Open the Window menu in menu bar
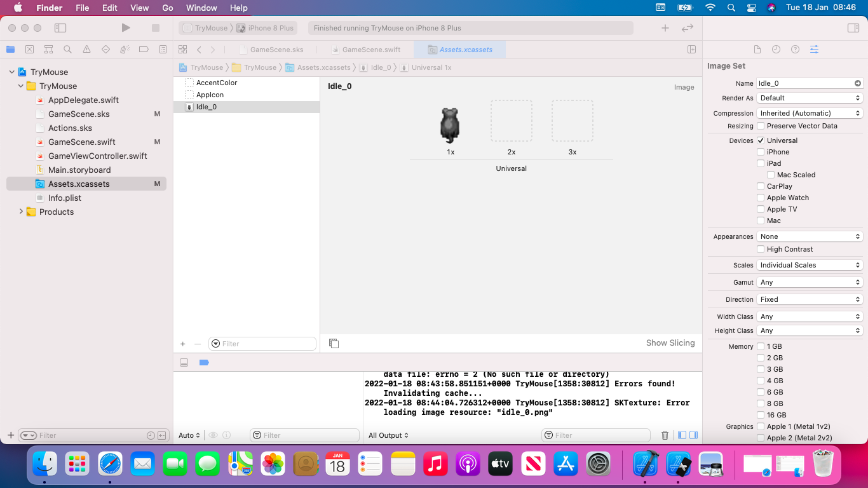The image size is (868, 488). [201, 8]
